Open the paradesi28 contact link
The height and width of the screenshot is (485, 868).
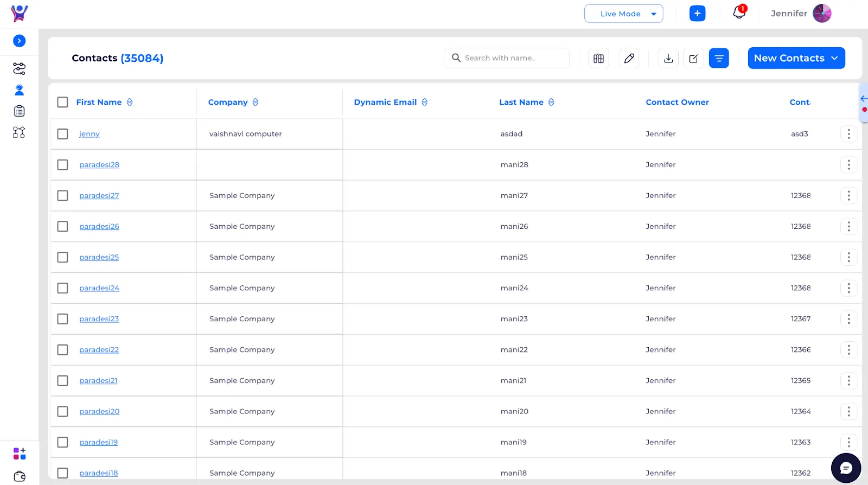pos(99,164)
